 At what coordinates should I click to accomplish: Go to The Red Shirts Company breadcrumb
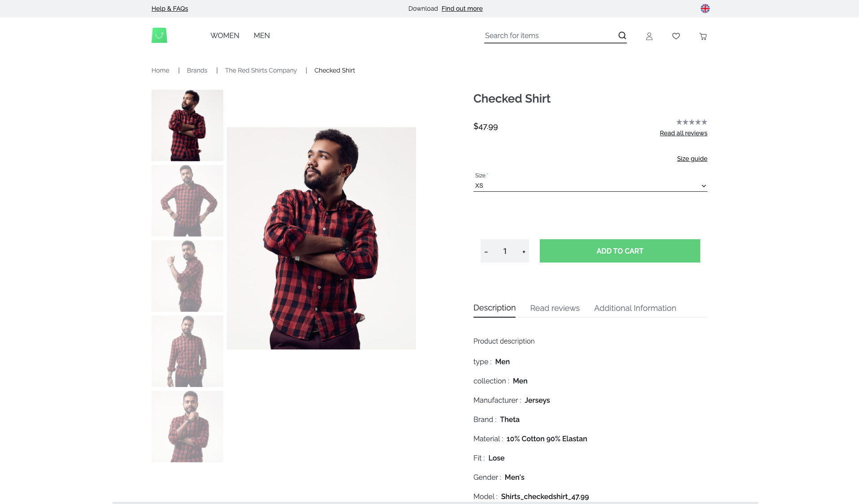click(261, 70)
